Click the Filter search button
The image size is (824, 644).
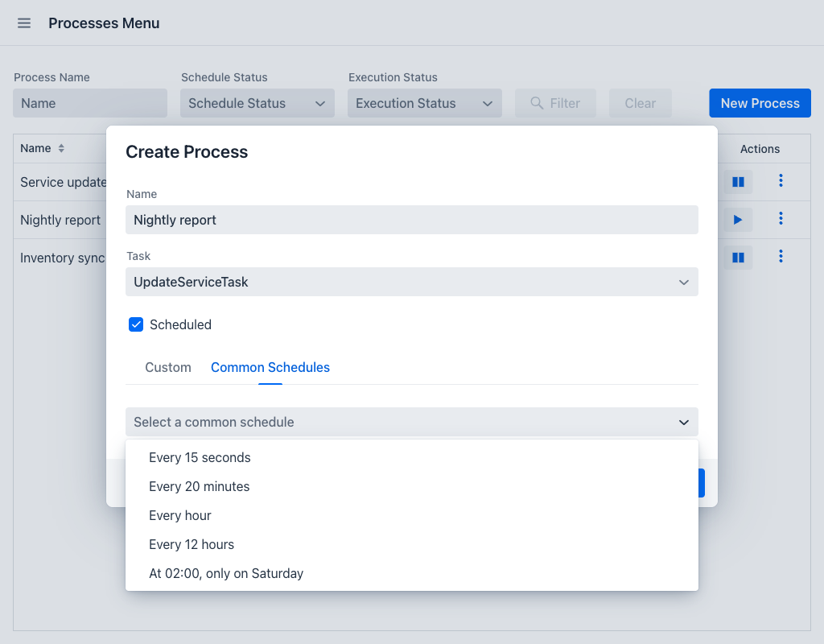coord(555,103)
